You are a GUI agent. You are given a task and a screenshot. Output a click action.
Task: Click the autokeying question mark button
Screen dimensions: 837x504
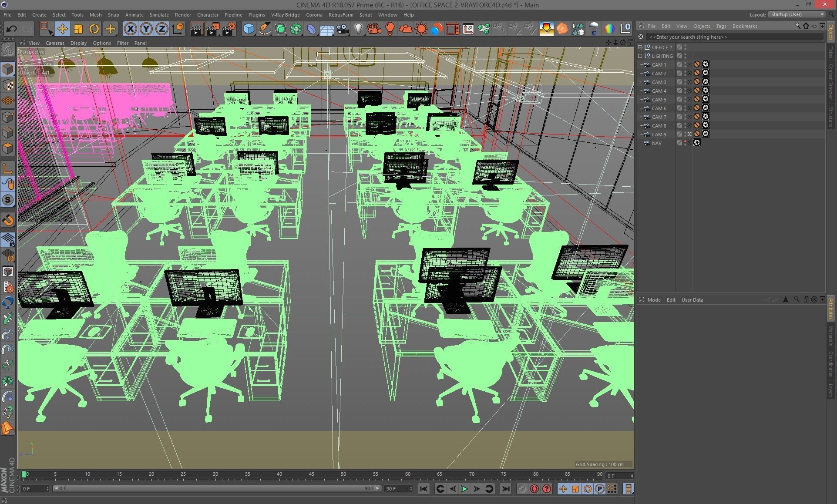pos(547,489)
